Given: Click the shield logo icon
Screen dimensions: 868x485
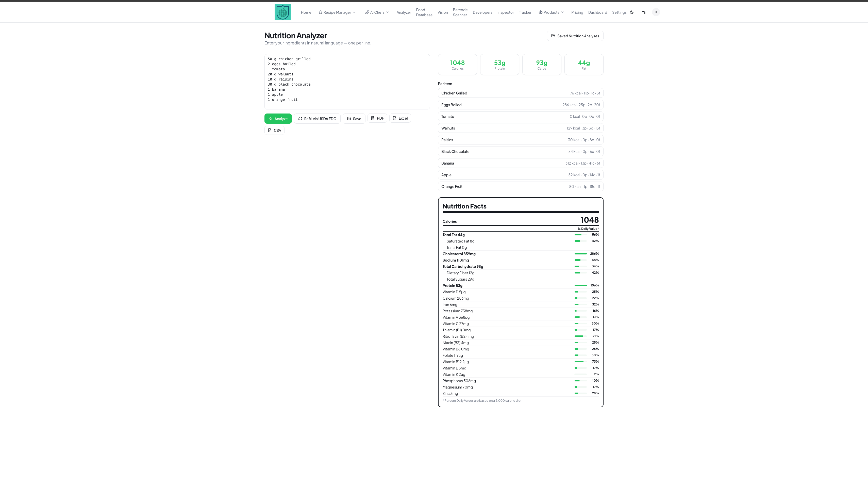Looking at the screenshot, I should click(x=282, y=12).
